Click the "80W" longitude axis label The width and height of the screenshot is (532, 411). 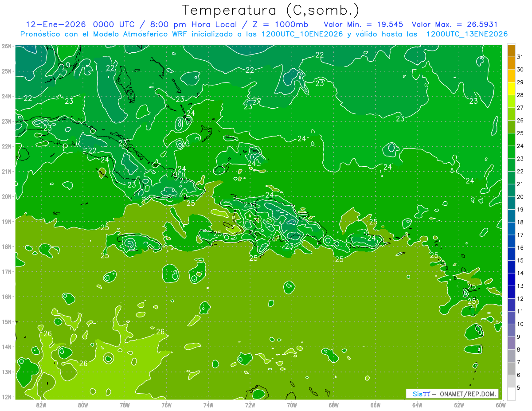[x=82, y=405]
